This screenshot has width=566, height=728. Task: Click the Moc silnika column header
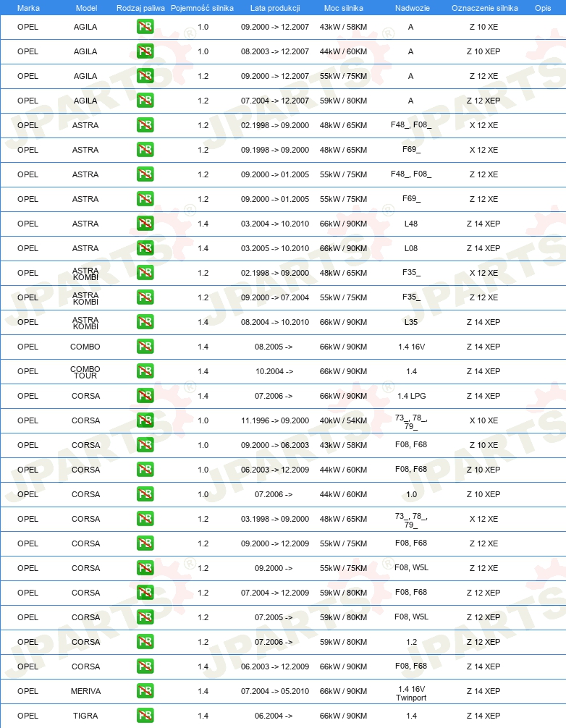tap(344, 8)
